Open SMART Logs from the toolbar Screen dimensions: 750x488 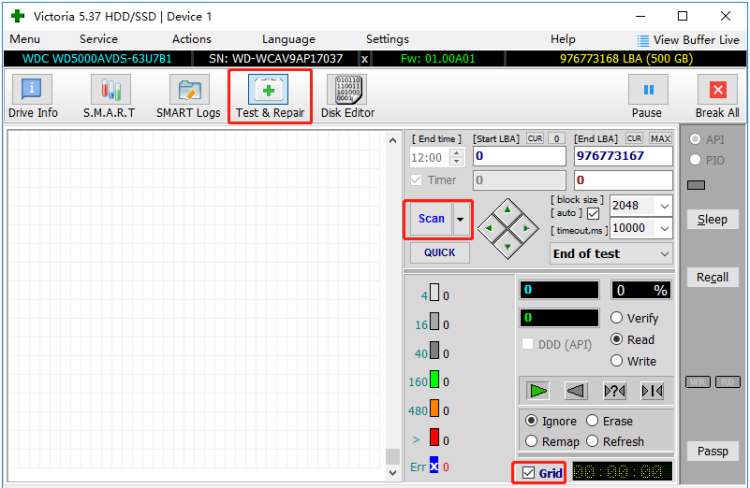click(x=188, y=97)
